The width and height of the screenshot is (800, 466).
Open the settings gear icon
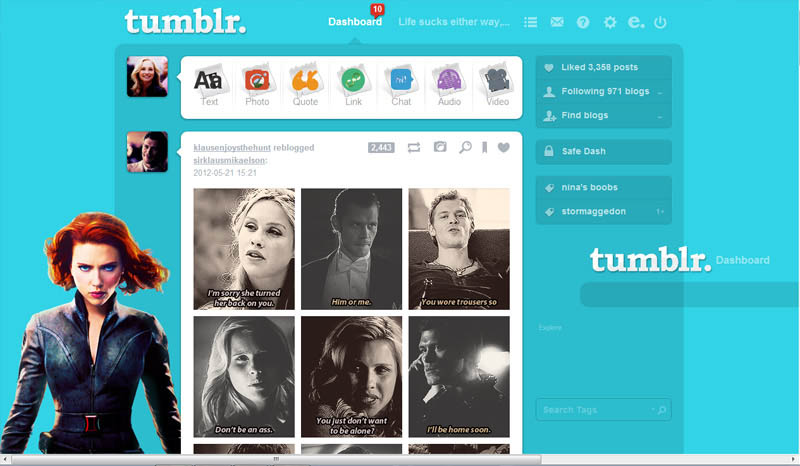click(x=610, y=22)
